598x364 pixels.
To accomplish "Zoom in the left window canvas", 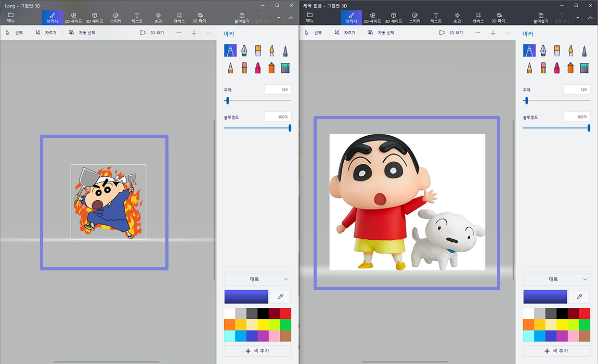I will [194, 33].
